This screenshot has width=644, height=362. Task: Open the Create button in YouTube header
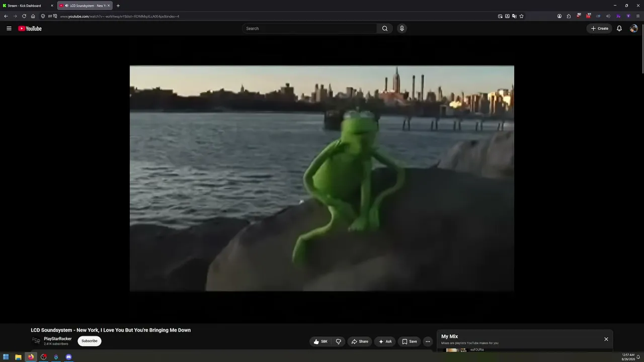(x=599, y=29)
